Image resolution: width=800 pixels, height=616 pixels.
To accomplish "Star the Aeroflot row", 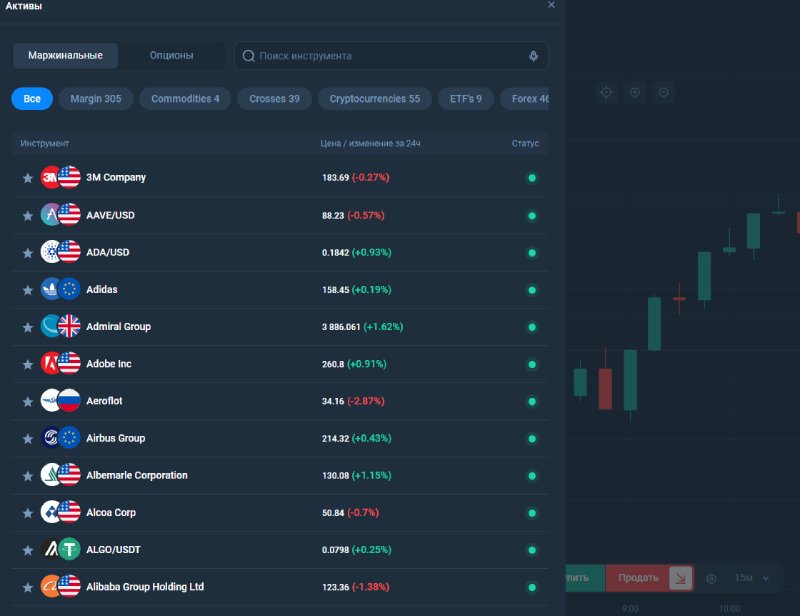I will (x=28, y=402).
